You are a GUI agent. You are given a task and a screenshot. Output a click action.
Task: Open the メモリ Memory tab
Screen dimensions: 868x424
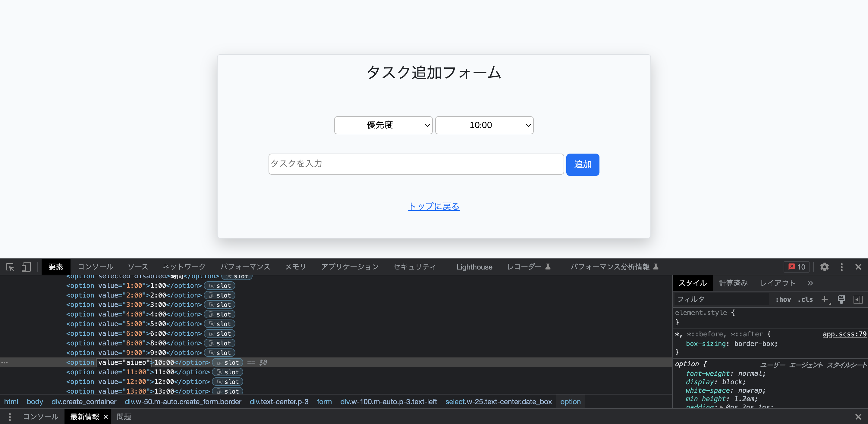pyautogui.click(x=295, y=267)
